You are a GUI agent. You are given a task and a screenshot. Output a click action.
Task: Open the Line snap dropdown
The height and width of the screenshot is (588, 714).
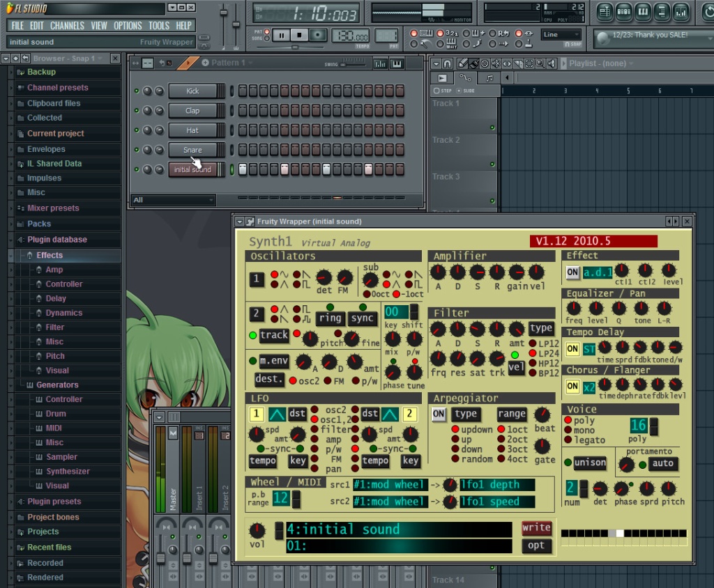click(x=561, y=35)
